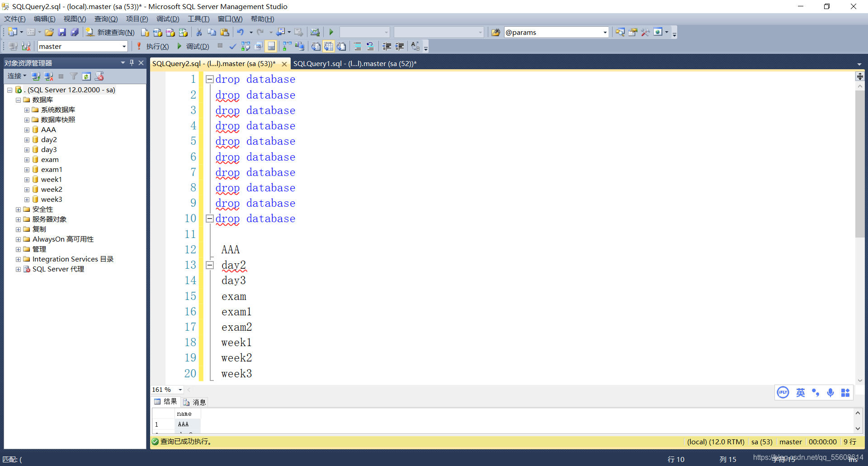Switch to the 消息 messages tab
Viewport: 868px width, 466px height.
[x=195, y=402]
